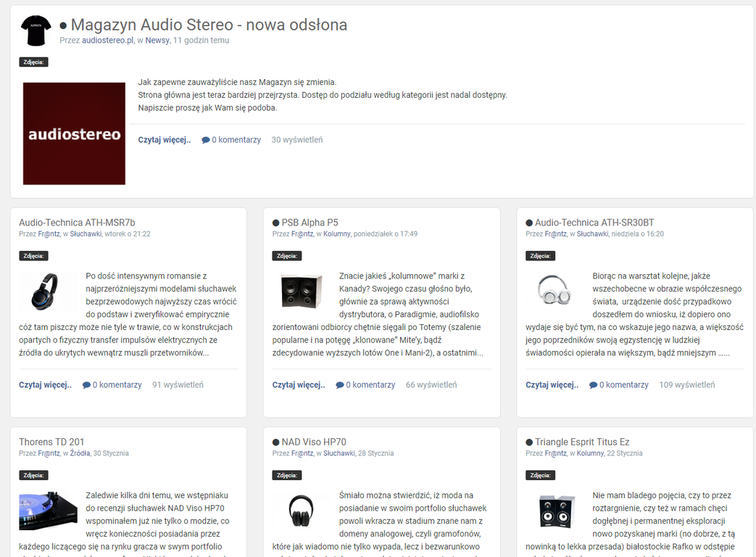The width and height of the screenshot is (756, 557).
Task: Click Czytaj więcej in ATH-MSR7b card
Action: click(x=46, y=385)
